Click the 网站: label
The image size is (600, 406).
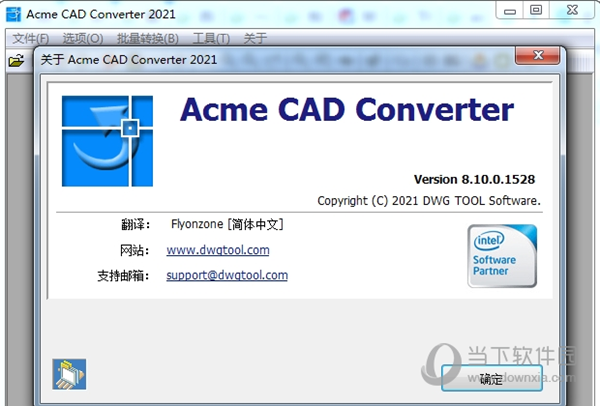coord(135,251)
